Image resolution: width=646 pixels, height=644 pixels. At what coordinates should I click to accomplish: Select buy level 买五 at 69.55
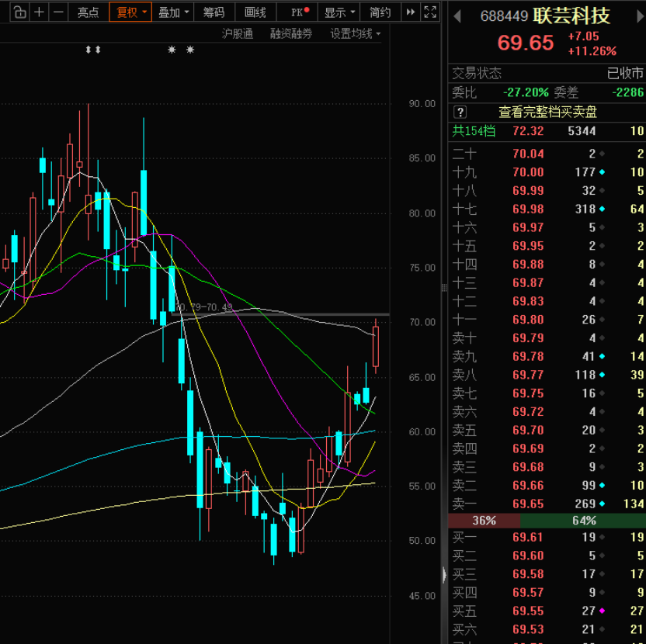tap(547, 611)
